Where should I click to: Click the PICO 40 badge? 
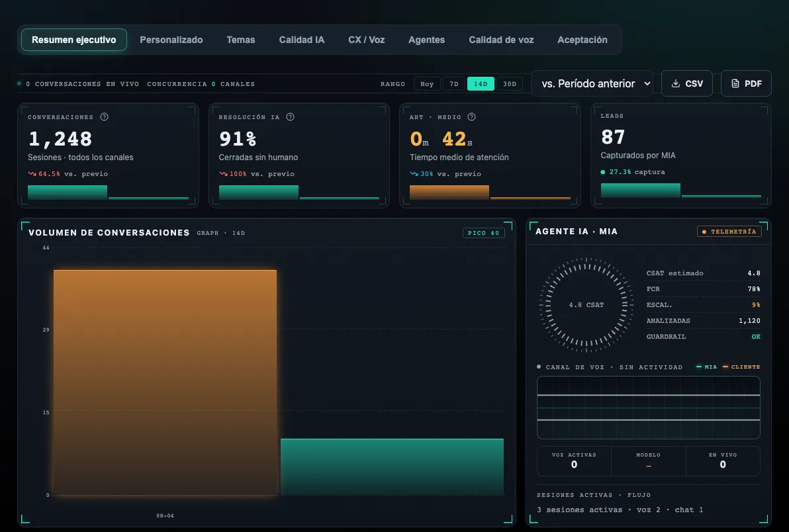click(x=484, y=233)
